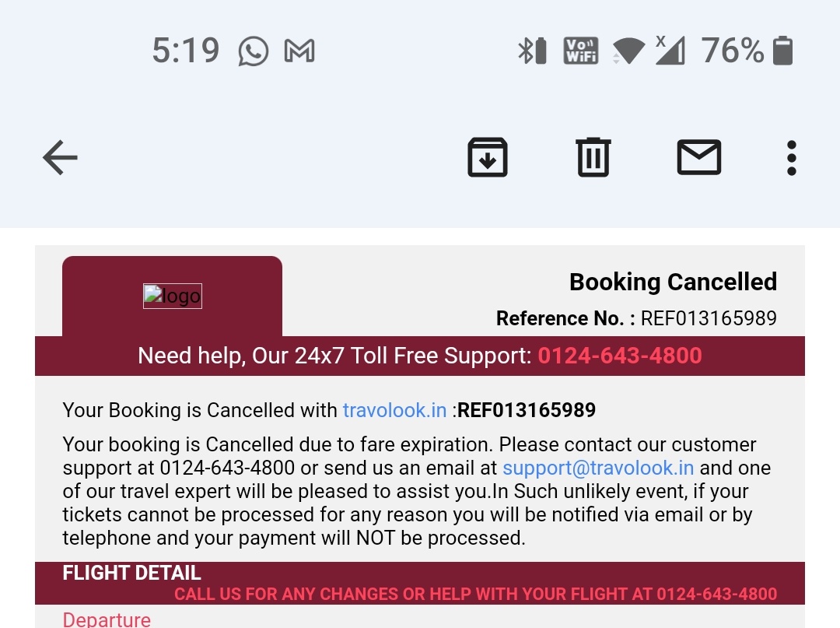Tap the Booking Cancelled heading
The height and width of the screenshot is (628, 840).
pos(673,282)
